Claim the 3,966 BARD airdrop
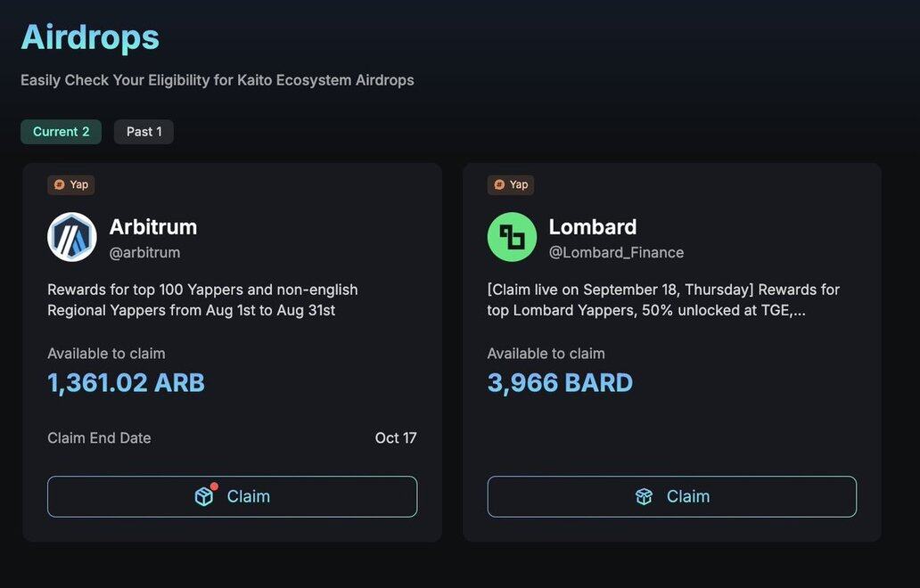The height and width of the screenshot is (588, 920). 672,496
